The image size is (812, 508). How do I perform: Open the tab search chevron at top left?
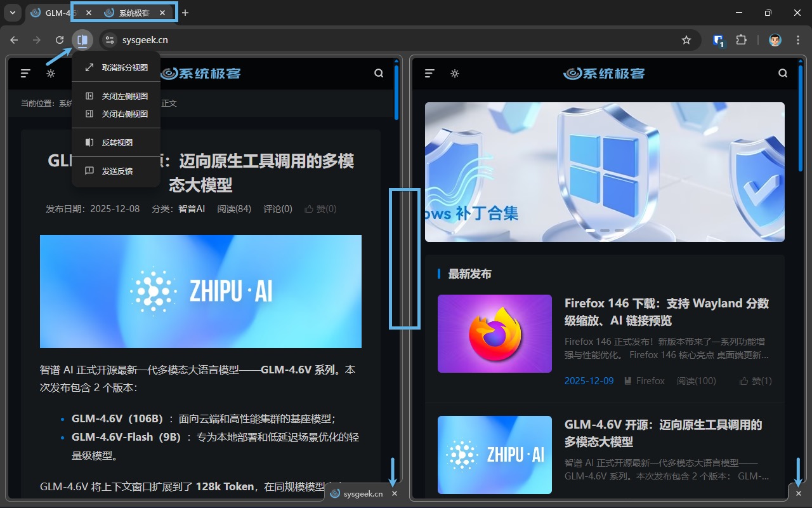coord(11,12)
